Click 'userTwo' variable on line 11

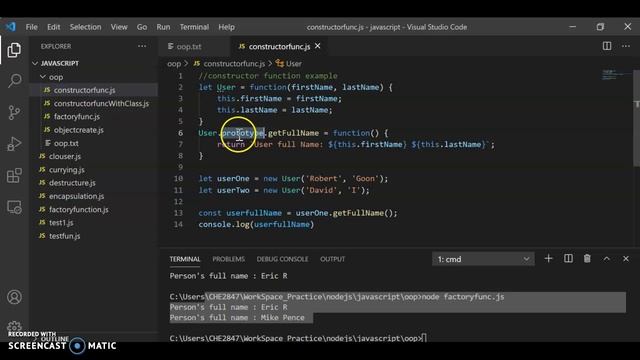coord(233,190)
